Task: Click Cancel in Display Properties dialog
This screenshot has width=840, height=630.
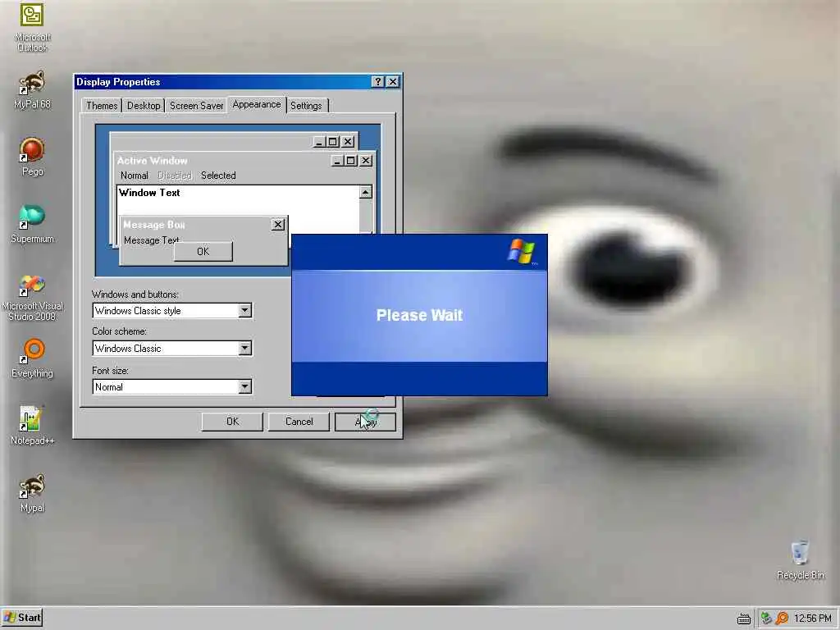Action: [x=299, y=422]
